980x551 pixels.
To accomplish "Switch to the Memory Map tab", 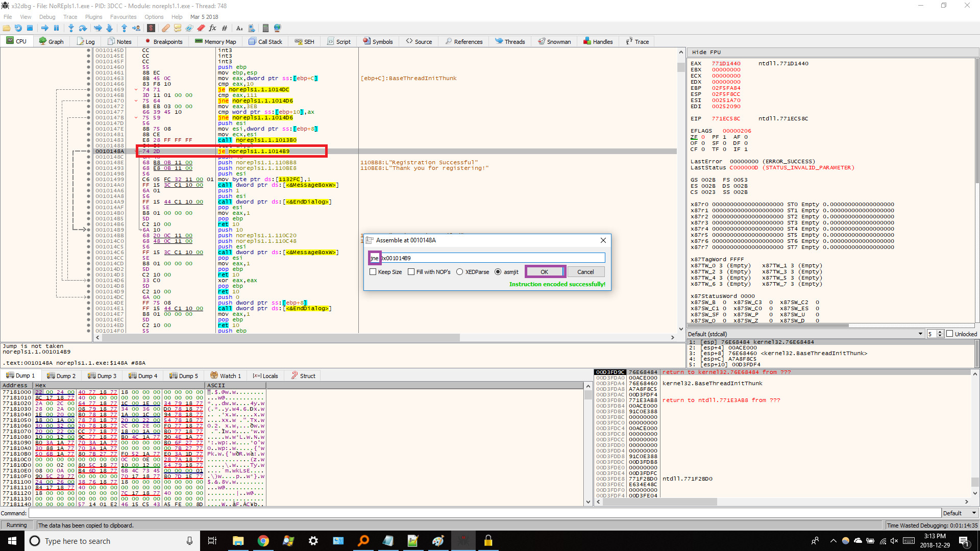I will (x=215, y=42).
